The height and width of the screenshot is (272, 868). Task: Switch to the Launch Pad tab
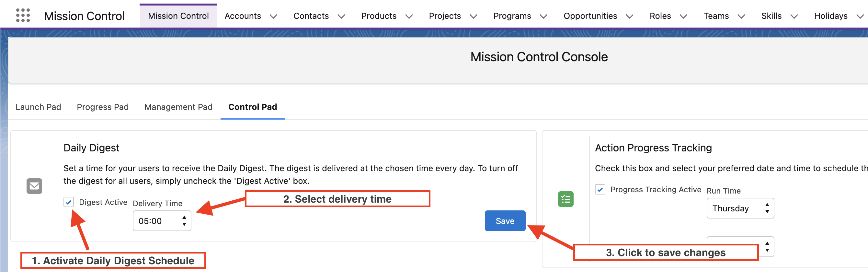38,107
